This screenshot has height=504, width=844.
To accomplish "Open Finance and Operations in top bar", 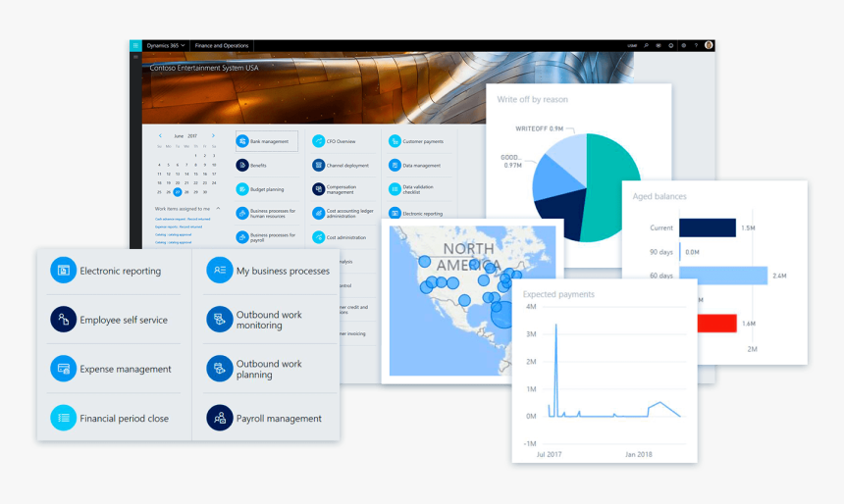I will click(x=222, y=46).
